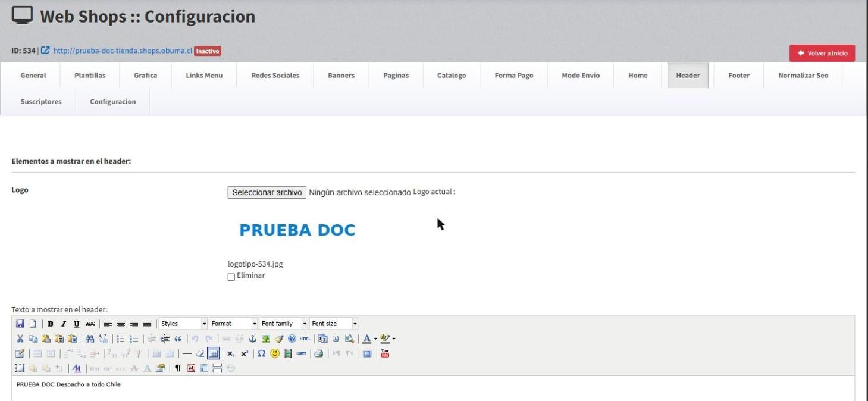Image resolution: width=868 pixels, height=401 pixels.
Task: Open the Links Menu tab
Action: pyautogui.click(x=204, y=76)
